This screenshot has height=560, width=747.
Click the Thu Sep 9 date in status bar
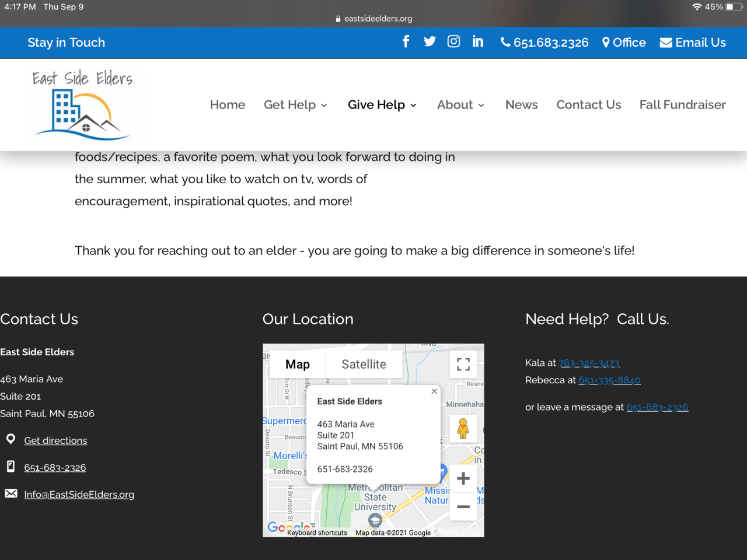pos(64,7)
